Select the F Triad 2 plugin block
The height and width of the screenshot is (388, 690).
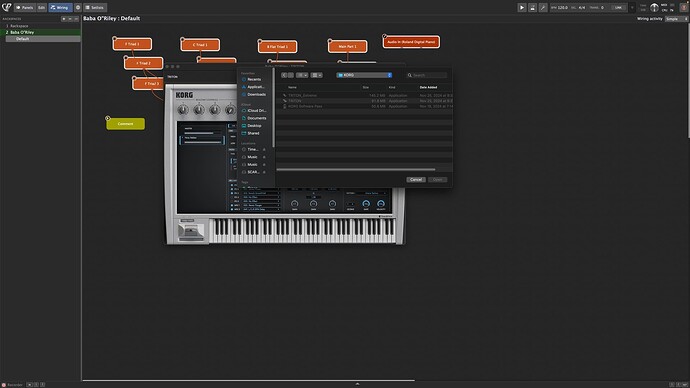pos(143,63)
